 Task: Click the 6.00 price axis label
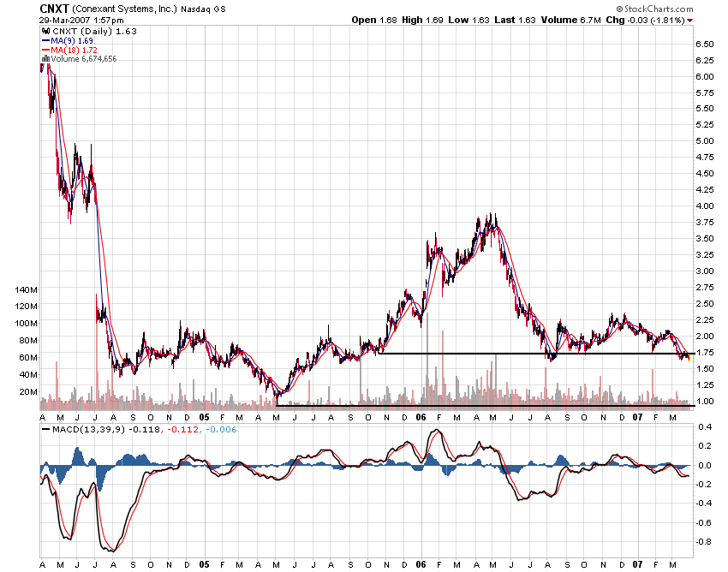(704, 76)
